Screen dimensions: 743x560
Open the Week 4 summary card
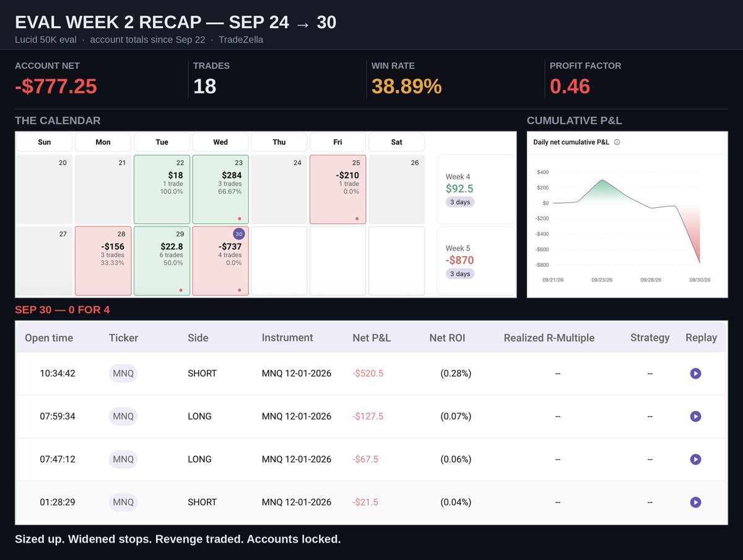[x=476, y=189]
